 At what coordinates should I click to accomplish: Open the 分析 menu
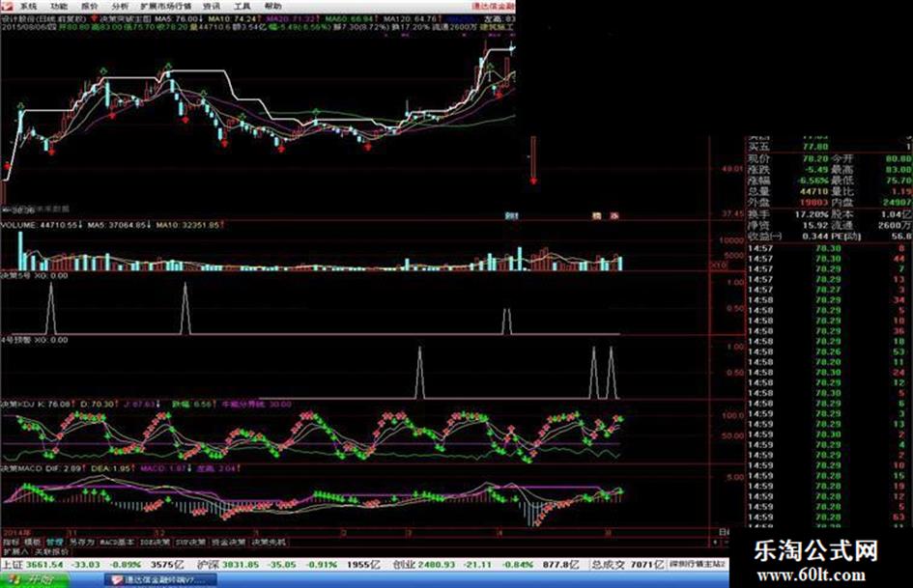[x=120, y=6]
